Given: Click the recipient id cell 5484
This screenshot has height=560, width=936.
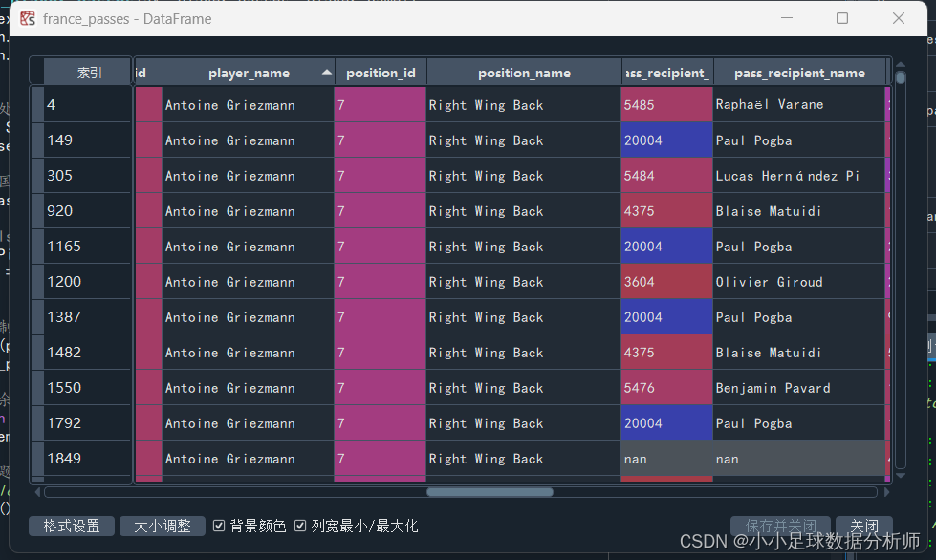Looking at the screenshot, I should click(x=666, y=175).
